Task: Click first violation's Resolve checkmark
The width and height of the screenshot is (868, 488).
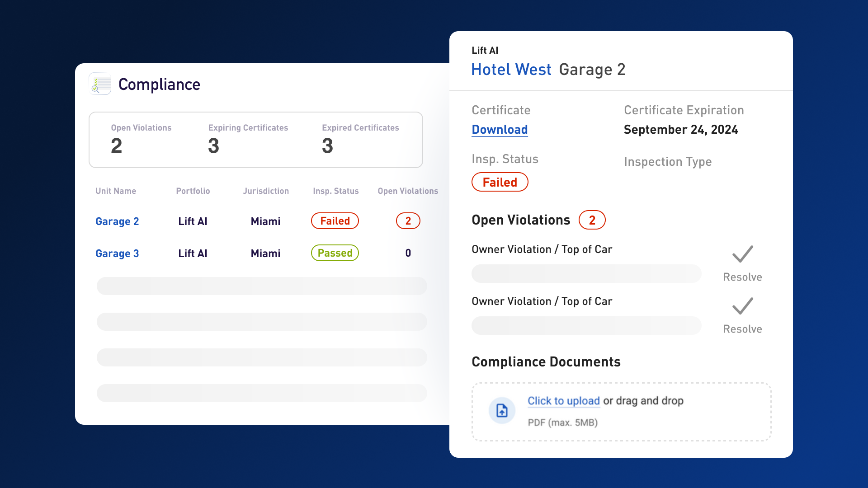Action: (742, 254)
